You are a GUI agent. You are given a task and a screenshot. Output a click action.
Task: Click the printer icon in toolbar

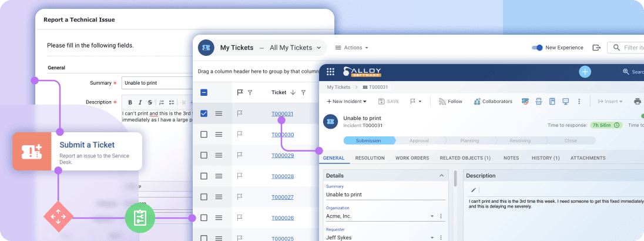pyautogui.click(x=638, y=102)
